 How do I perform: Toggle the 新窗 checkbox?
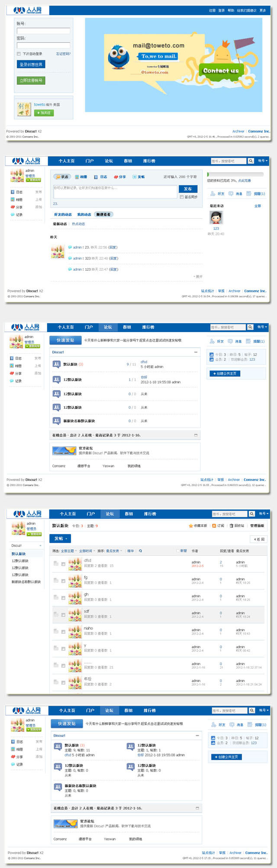177,551
